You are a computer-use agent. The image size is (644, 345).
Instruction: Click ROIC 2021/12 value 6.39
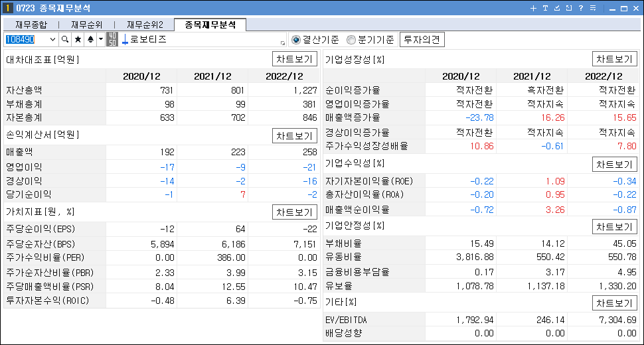[236, 301]
